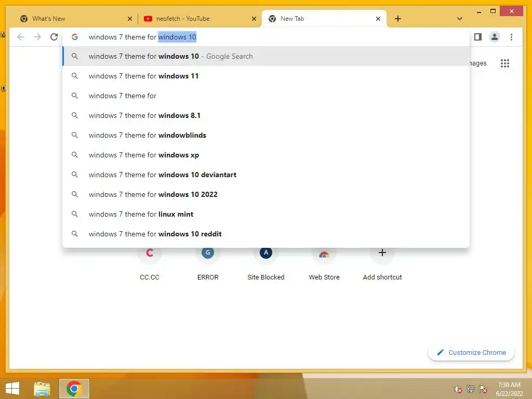Click the muted volume tray icon
This screenshot has height=399, width=532.
click(458, 389)
